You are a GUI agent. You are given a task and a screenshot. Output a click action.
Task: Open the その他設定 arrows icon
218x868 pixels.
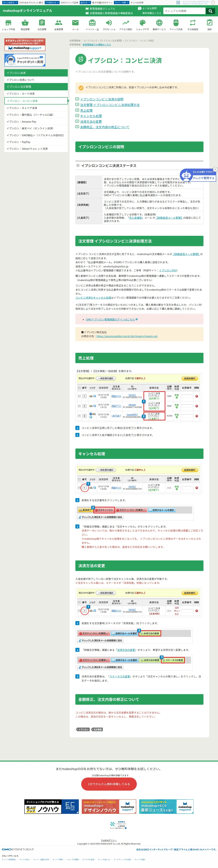(x=193, y=23)
